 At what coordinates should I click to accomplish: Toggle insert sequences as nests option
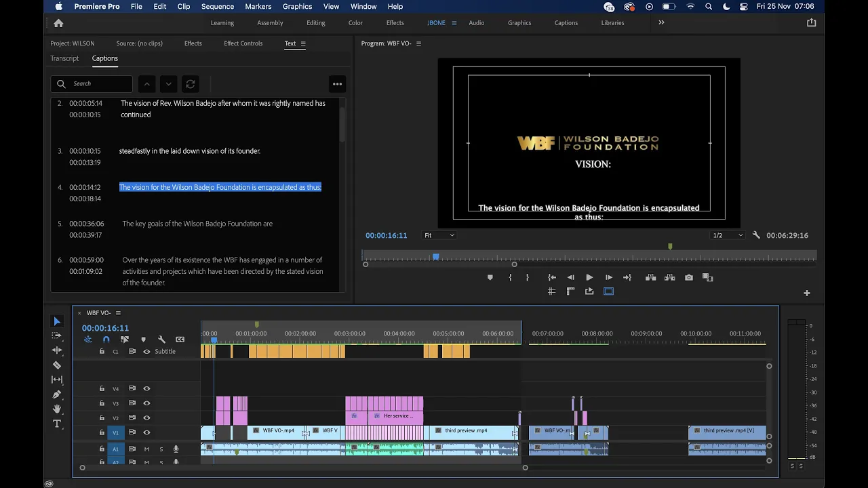[87, 340]
